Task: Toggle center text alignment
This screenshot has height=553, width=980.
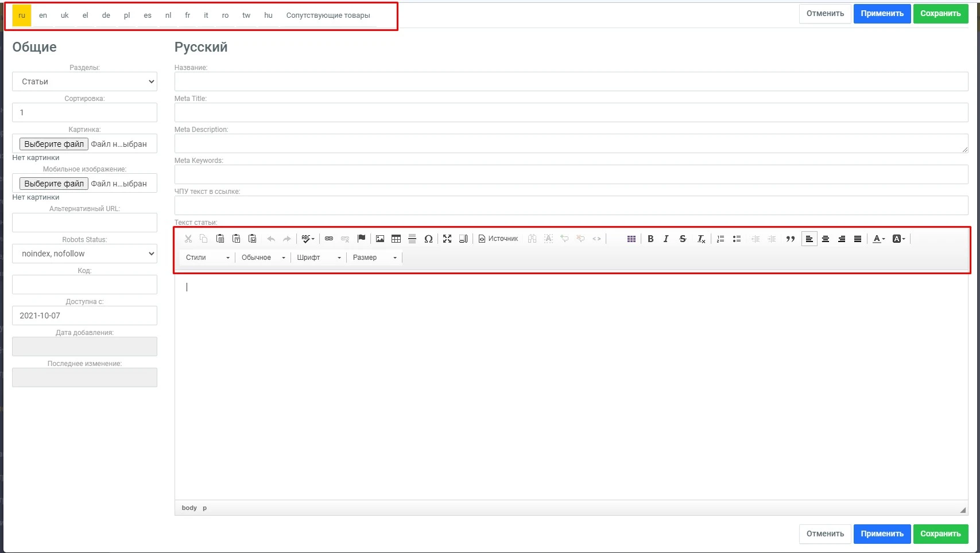Action: (x=826, y=239)
